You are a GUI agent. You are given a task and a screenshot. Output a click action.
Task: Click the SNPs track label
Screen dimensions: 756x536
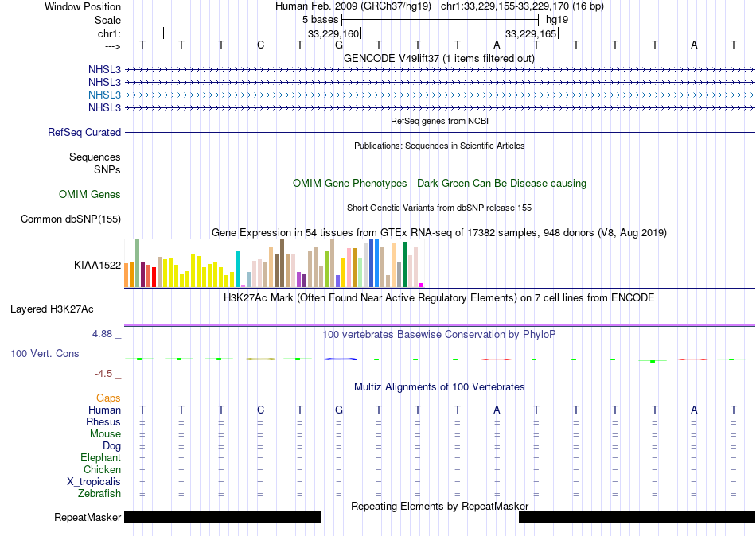click(x=107, y=169)
